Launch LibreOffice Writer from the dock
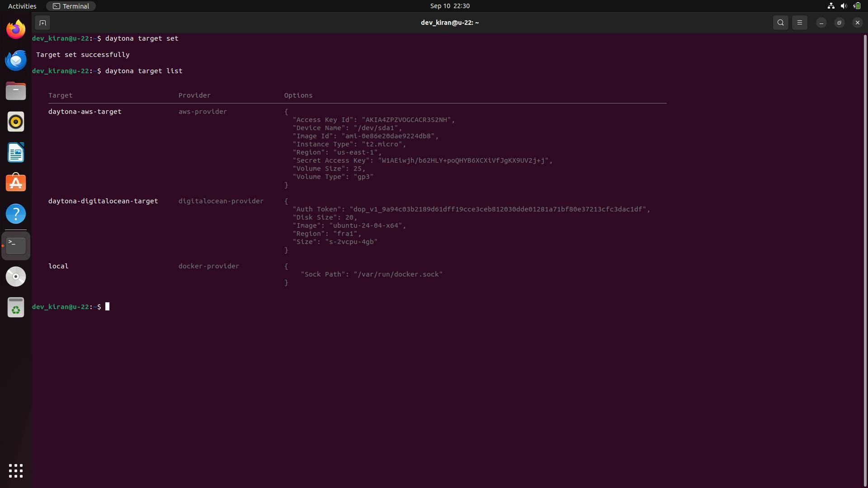Screen dimensions: 868x488 16,152
